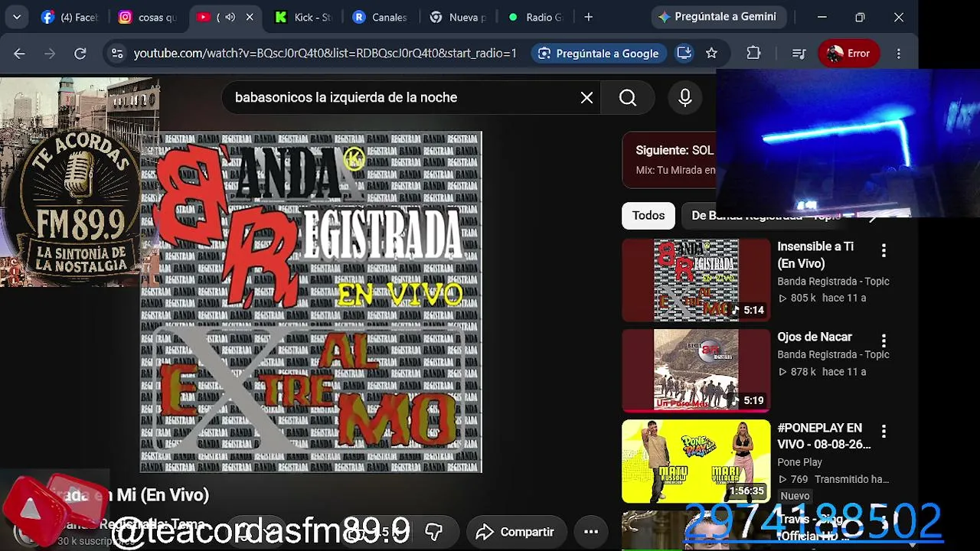Click the Compartir share button
Viewport: 980px width, 551px height.
[514, 532]
